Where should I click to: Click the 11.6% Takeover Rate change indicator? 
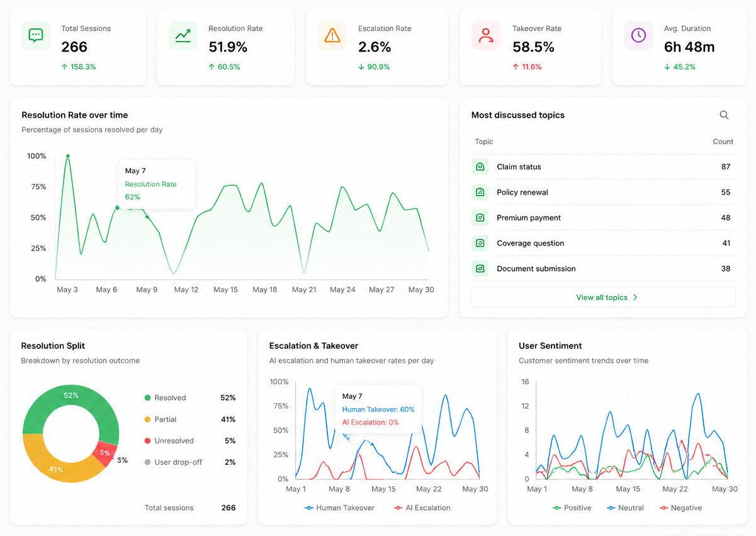[x=527, y=67]
